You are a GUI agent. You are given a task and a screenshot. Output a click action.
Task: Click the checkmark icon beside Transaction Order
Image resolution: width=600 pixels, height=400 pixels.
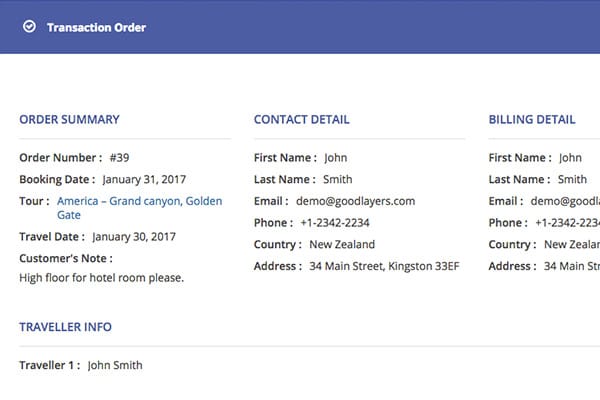(29, 27)
